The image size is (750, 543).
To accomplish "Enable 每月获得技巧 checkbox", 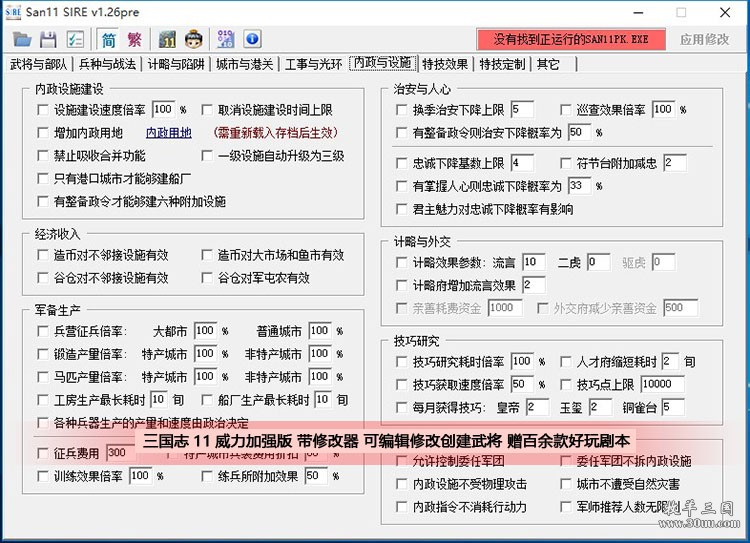I will point(402,408).
